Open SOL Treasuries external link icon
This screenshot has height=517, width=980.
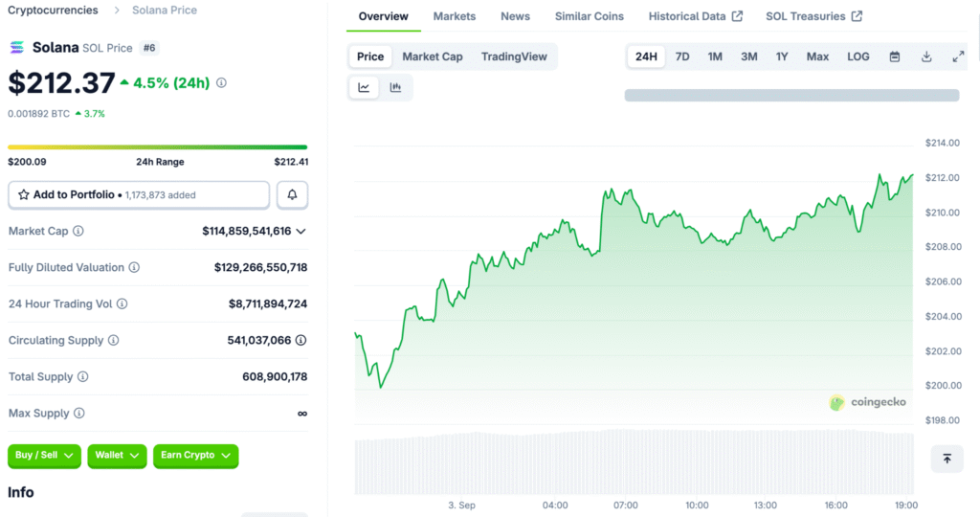[x=857, y=16]
